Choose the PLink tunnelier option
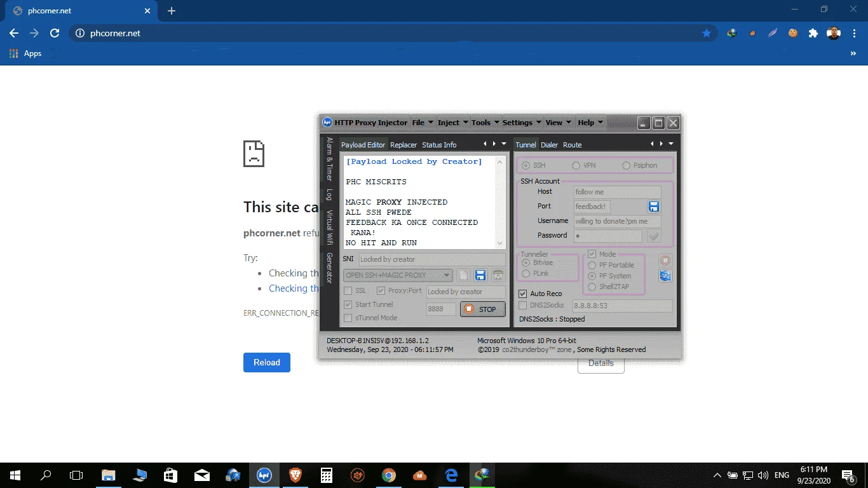 [526, 273]
